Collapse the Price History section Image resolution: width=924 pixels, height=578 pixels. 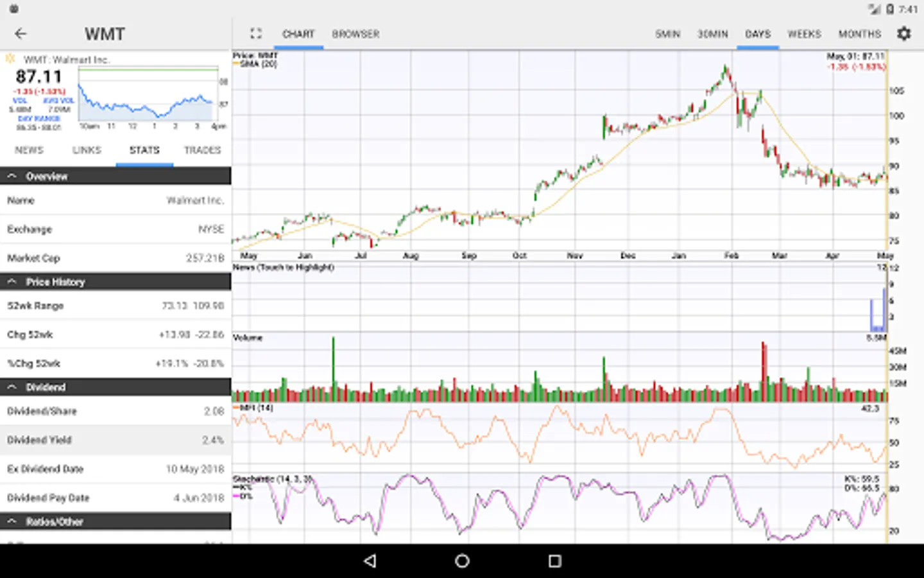[116, 281]
